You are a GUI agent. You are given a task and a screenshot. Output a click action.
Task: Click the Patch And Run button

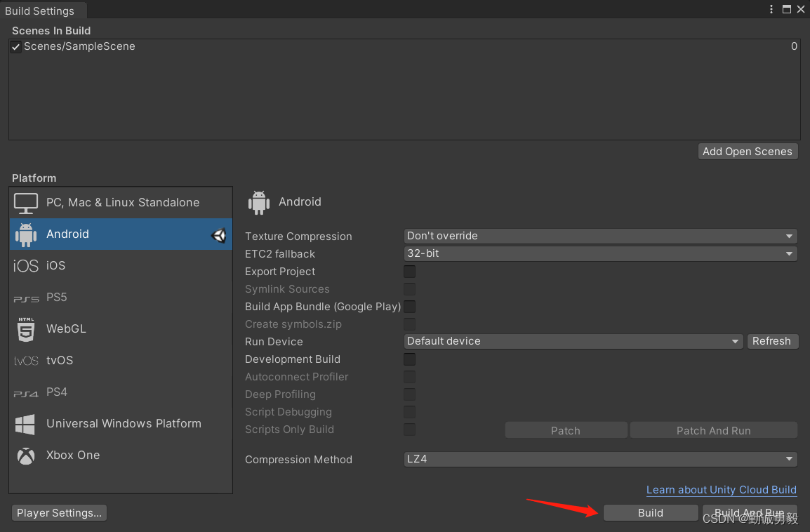[x=713, y=430]
